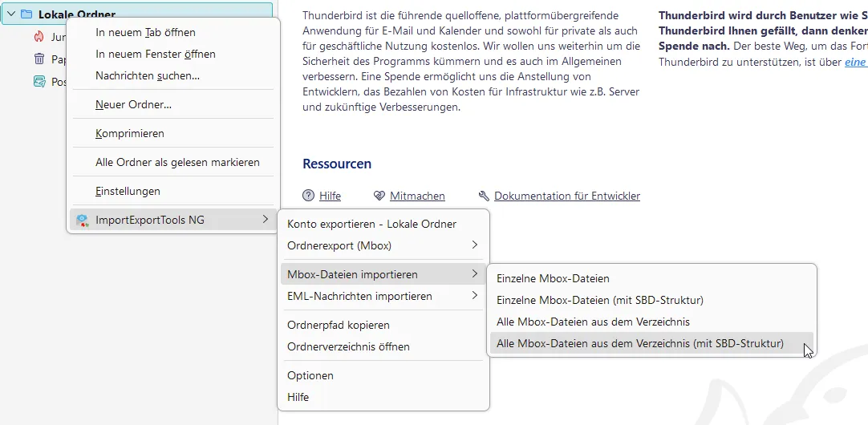This screenshot has width=868, height=425.
Task: Open Einstellungen from the context menu
Action: pyautogui.click(x=173, y=191)
